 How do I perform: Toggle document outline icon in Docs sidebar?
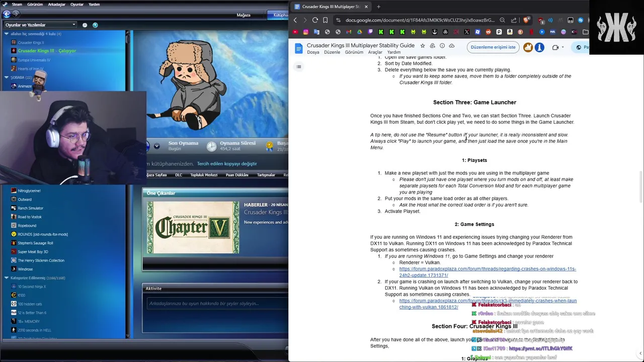[x=299, y=66]
